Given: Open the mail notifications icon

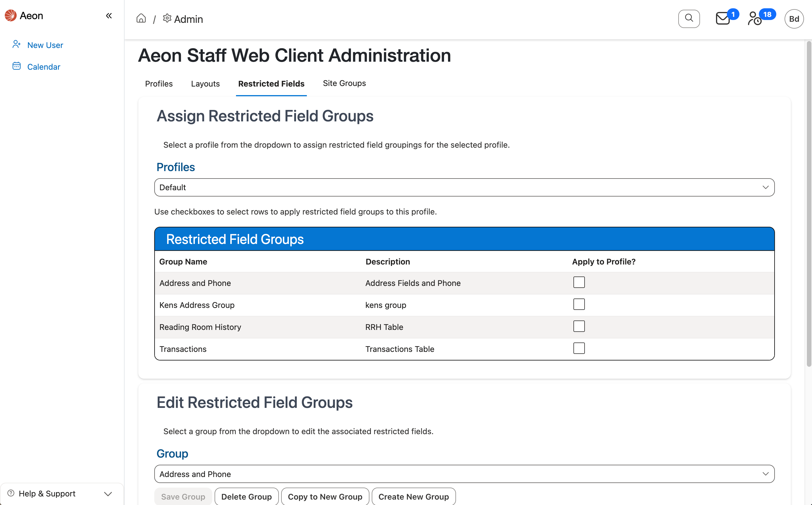Looking at the screenshot, I should (723, 19).
